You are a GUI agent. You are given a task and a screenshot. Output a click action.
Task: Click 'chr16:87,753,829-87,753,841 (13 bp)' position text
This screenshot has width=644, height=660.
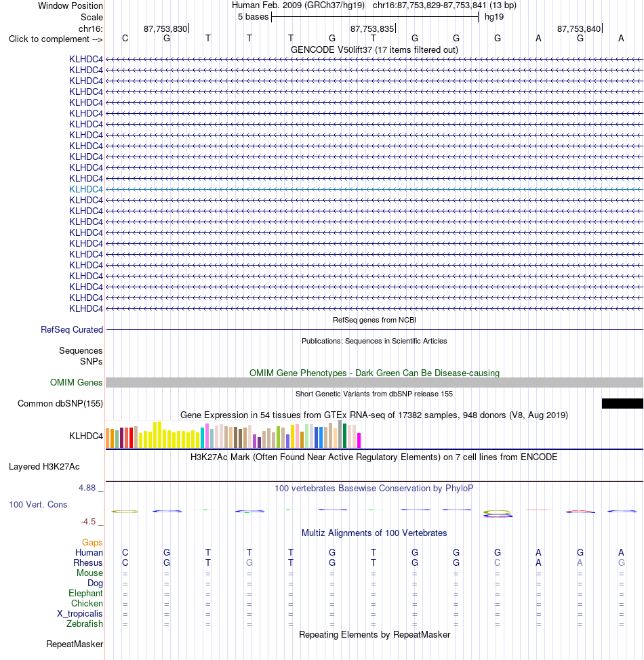point(444,5)
